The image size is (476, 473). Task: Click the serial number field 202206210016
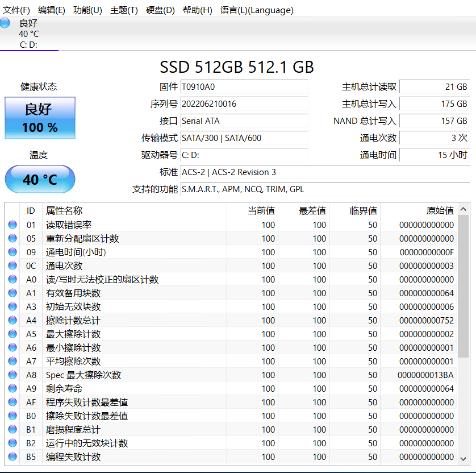244,104
